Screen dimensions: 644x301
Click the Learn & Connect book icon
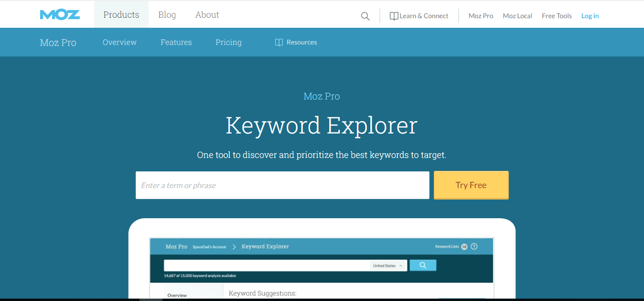point(394,16)
